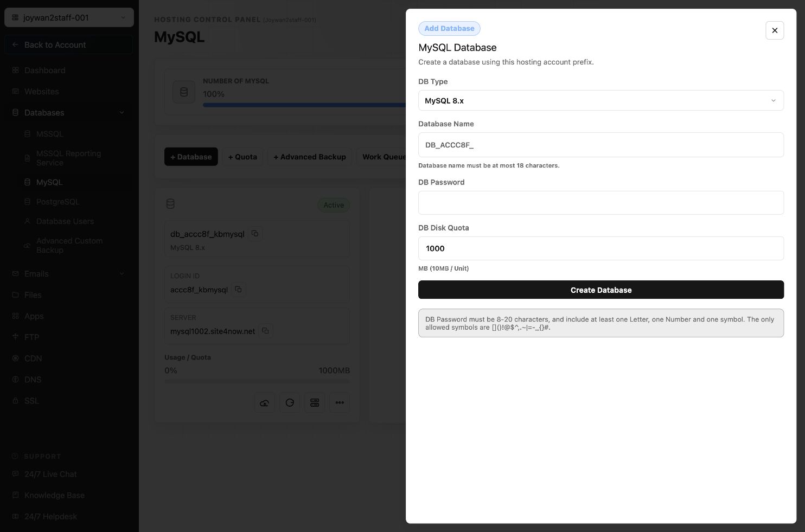Click the Usage / Quota progress bar
Image resolution: width=805 pixels, height=532 pixels.
tap(257, 381)
